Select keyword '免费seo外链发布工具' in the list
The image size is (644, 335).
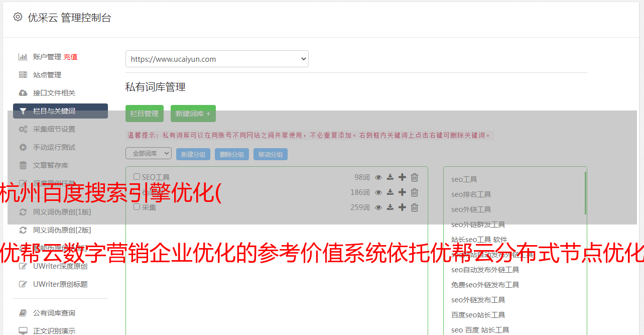point(485,285)
